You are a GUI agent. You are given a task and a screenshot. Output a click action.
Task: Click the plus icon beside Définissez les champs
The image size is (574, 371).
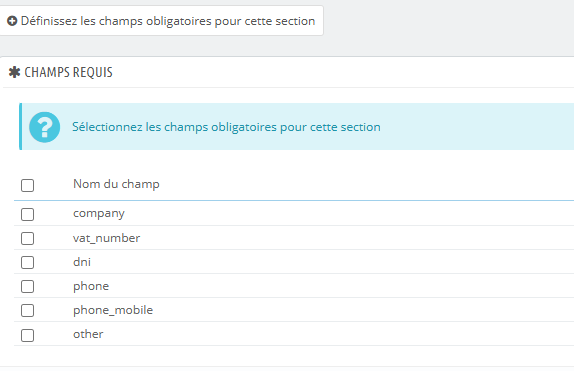point(12,21)
